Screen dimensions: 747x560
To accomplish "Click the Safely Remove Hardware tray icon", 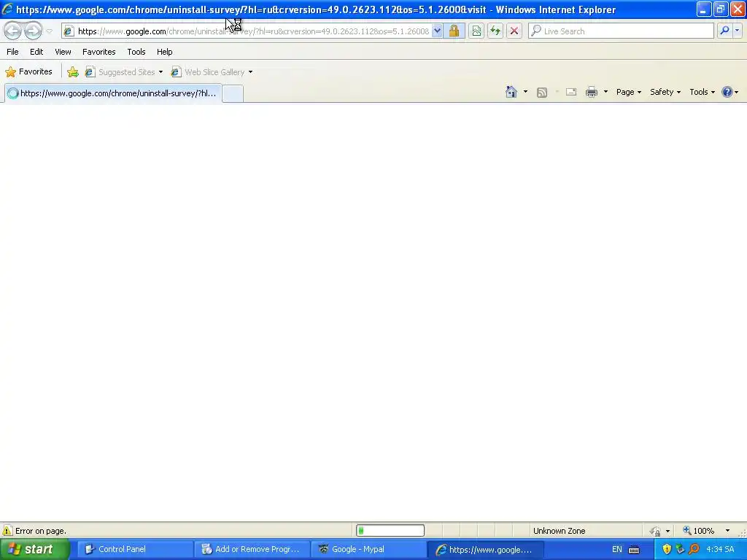I will tap(681, 550).
